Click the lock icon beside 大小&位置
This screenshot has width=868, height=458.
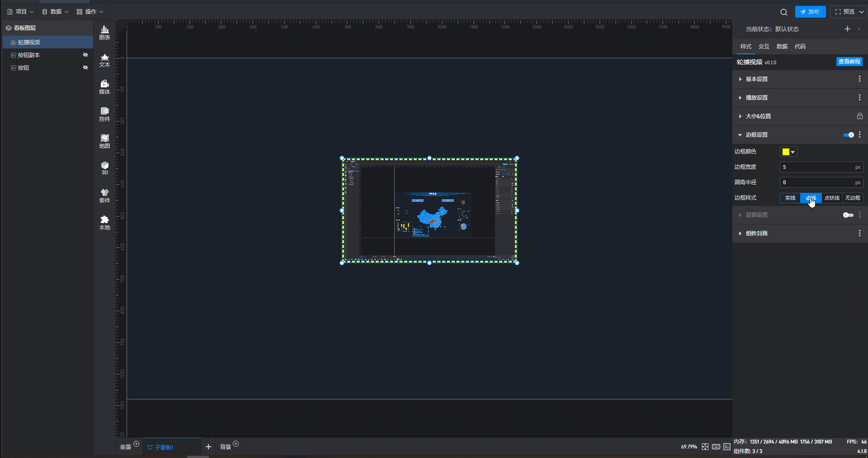click(859, 116)
